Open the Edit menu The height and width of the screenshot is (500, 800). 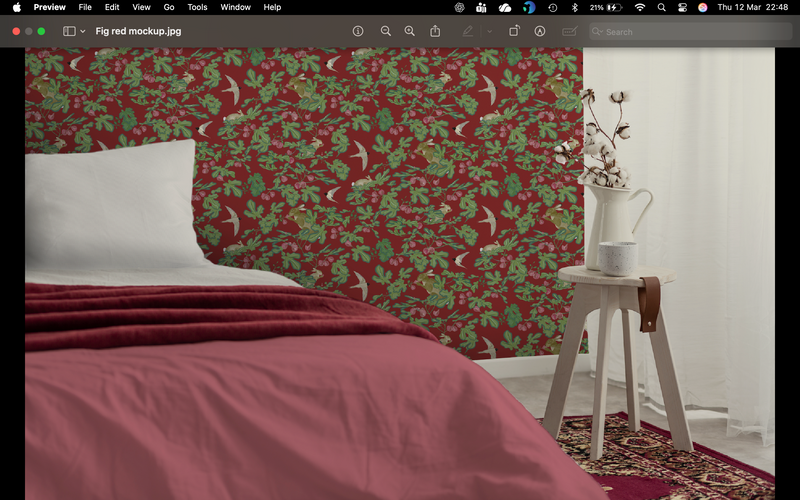[x=112, y=7]
